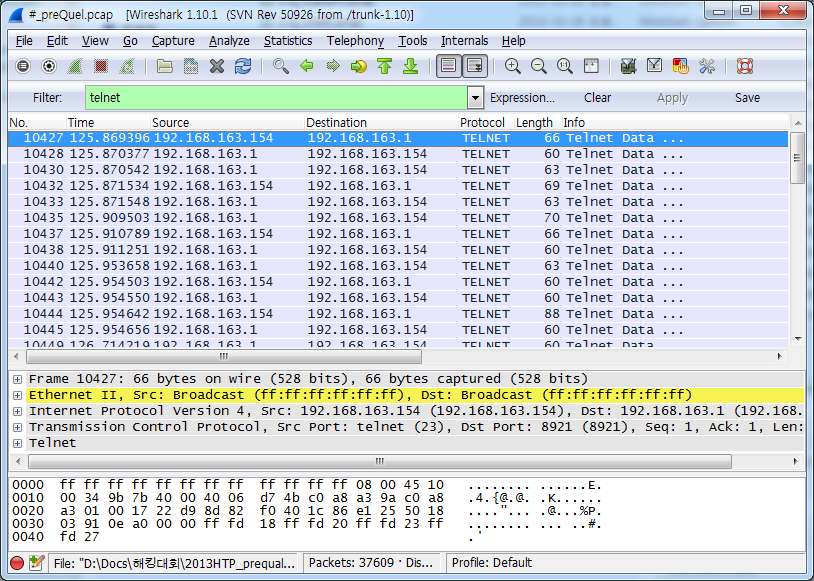Zoom in on the packet list
The image size is (814, 581).
click(512, 66)
